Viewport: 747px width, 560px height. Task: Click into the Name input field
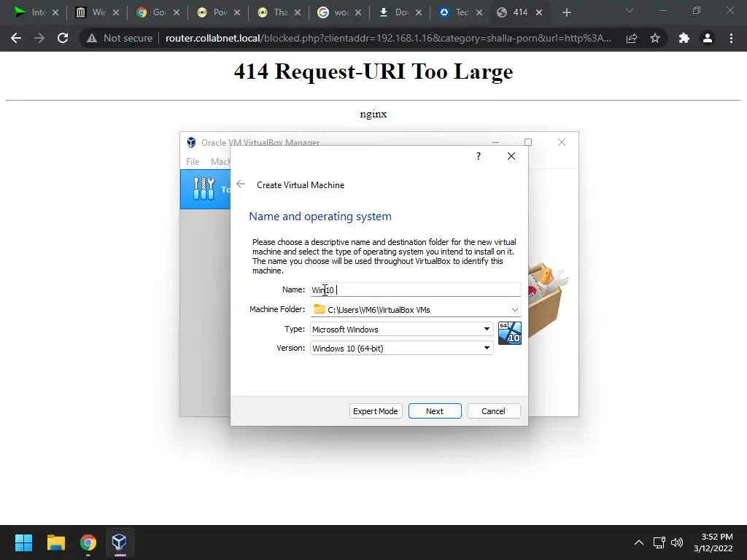(415, 289)
